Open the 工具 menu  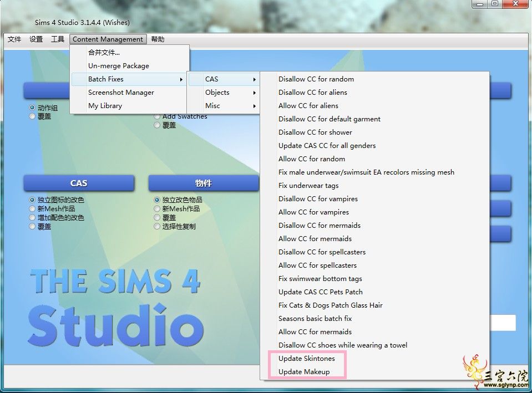[57, 39]
